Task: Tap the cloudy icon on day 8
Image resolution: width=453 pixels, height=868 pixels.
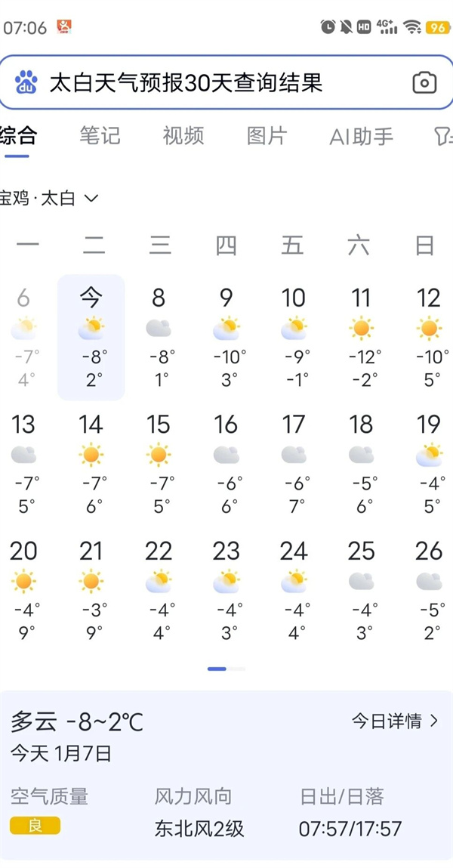Action: [159, 329]
